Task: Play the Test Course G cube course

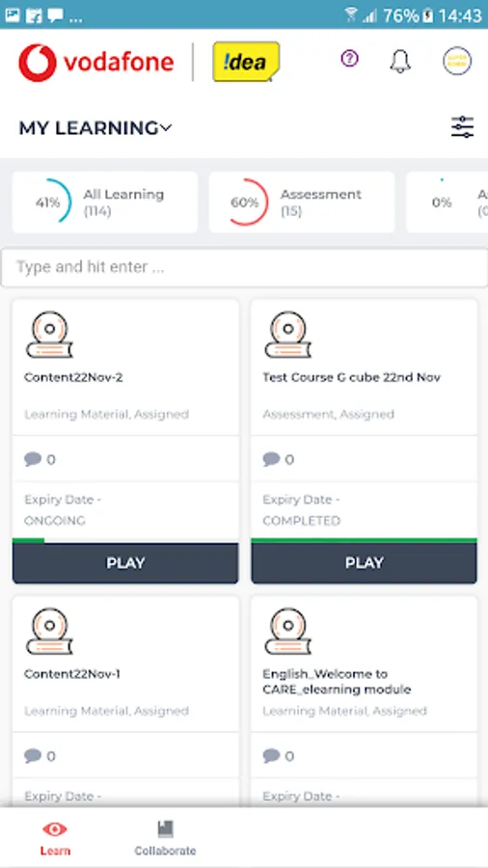Action: [364, 563]
